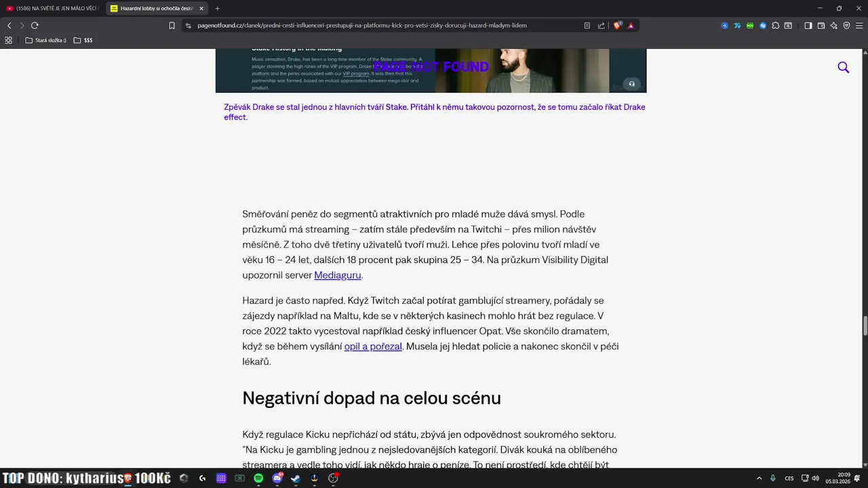
Task: Bookmark this page with the bookmark icon
Action: point(172,26)
